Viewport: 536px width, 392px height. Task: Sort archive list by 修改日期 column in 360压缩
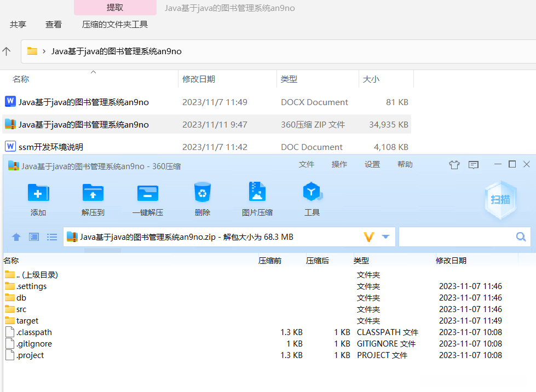point(451,261)
